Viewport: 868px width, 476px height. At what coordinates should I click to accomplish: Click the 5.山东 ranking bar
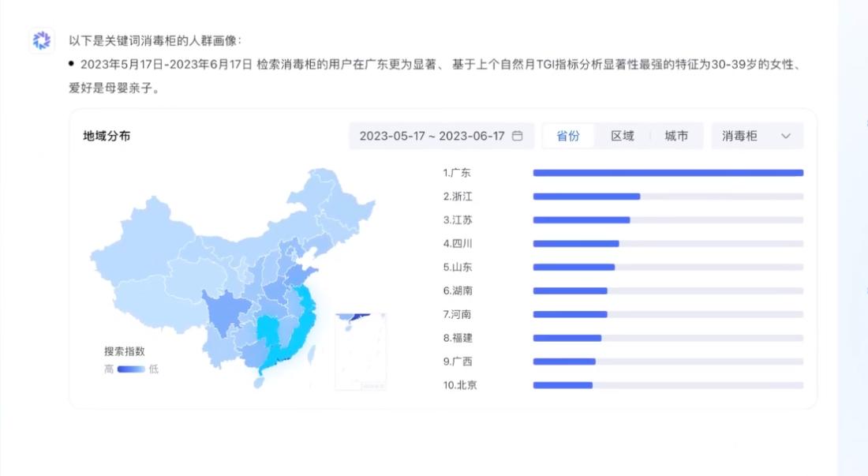pos(668,267)
